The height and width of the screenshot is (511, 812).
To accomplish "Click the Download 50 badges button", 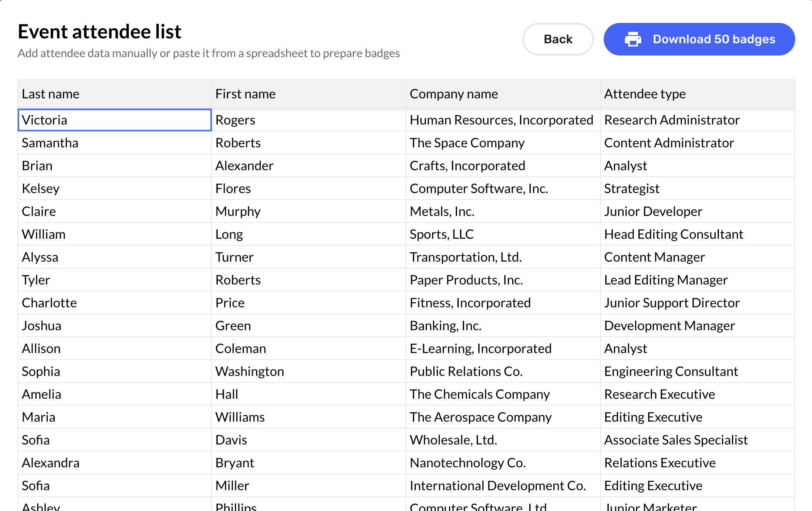I will coord(699,39).
